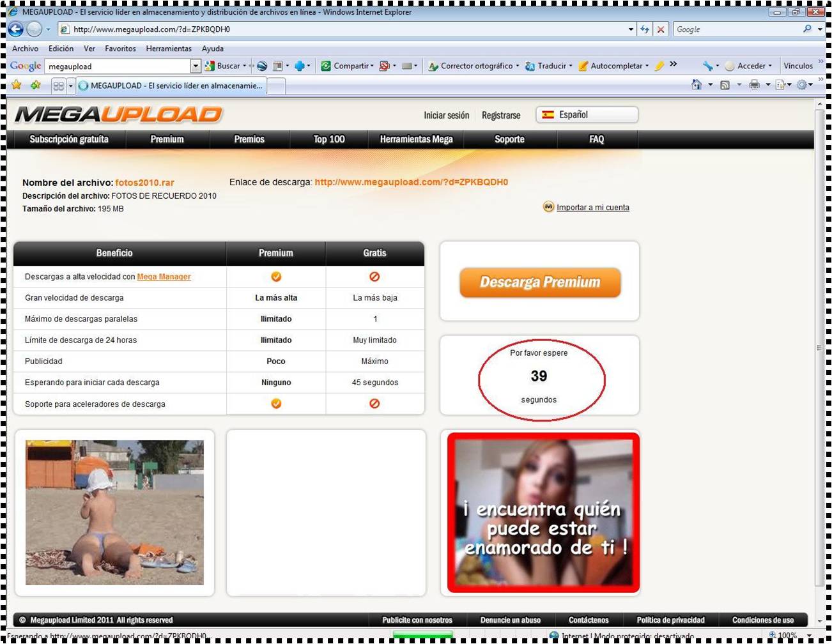This screenshot has height=644, width=832.
Task: Open the Mega Manager link in table
Action: tap(164, 277)
